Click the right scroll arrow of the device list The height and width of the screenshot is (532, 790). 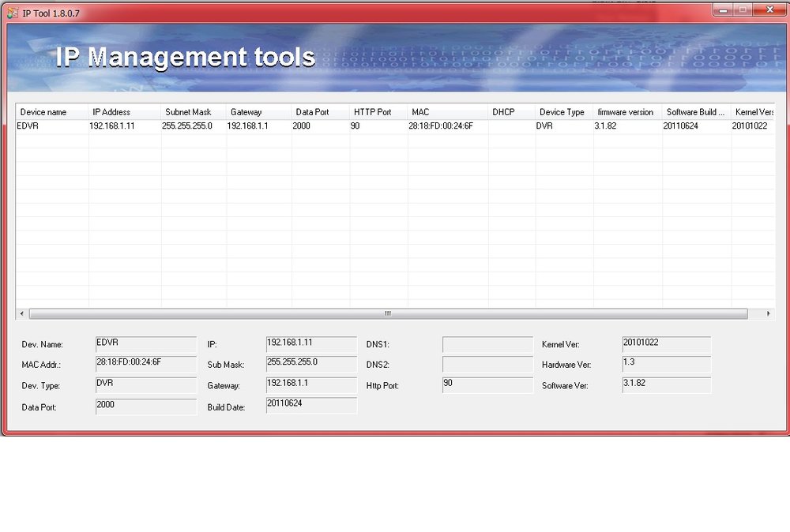coord(768,313)
